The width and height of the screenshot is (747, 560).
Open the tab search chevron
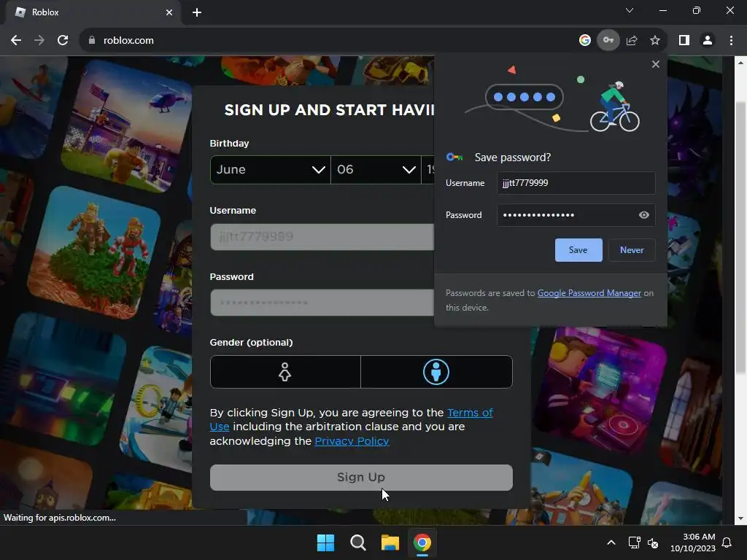tap(630, 10)
